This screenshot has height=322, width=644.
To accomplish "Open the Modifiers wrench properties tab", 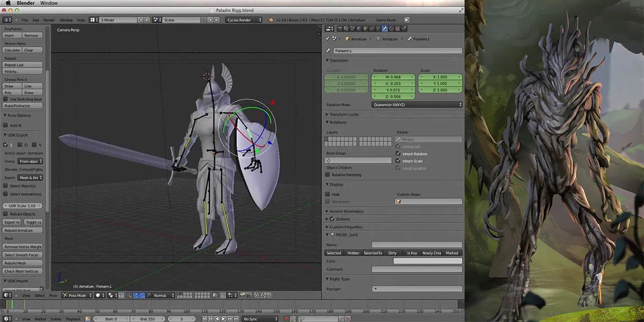I will pyautogui.click(x=371, y=28).
